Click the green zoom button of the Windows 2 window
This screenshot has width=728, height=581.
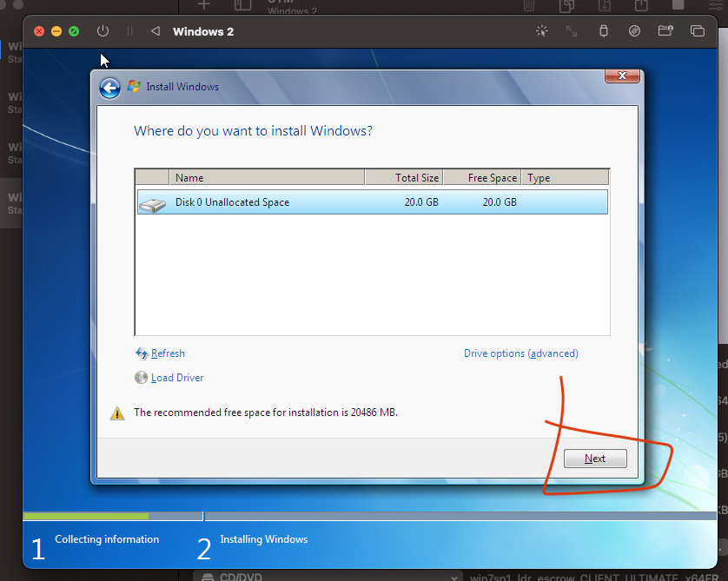pos(74,31)
